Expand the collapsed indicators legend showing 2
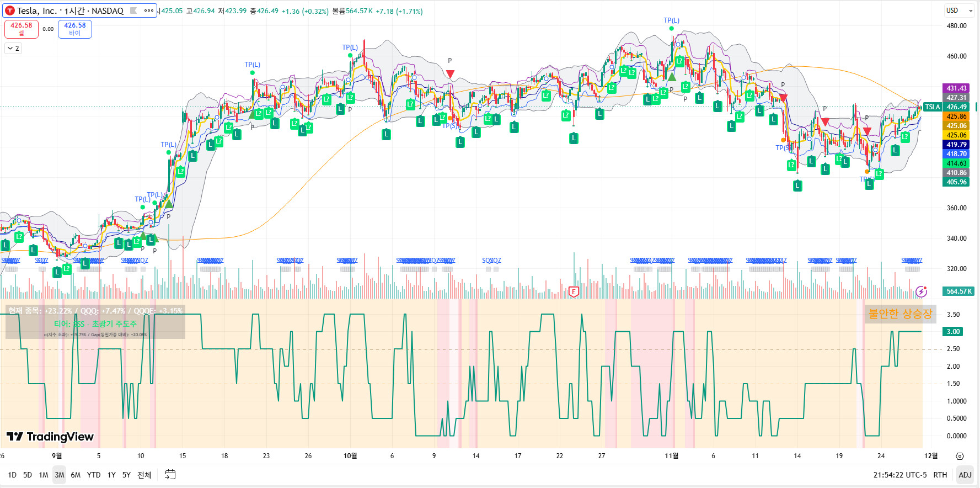This screenshot has height=488, width=980. (13, 49)
